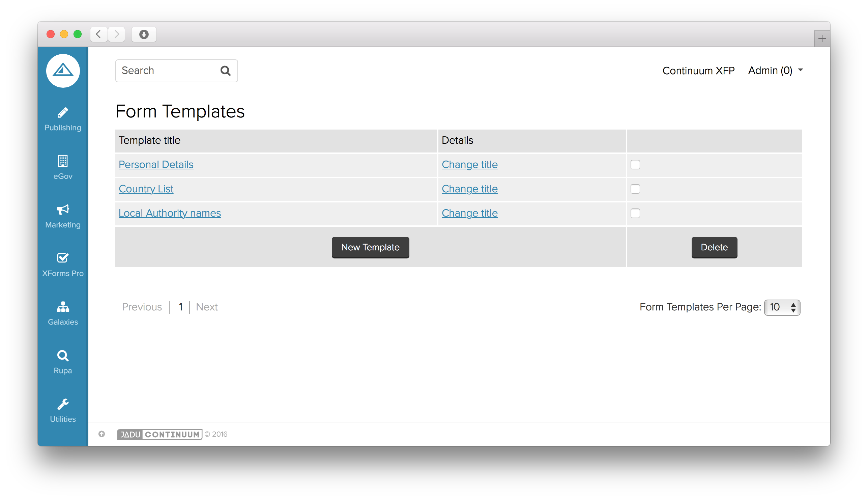Click the search magnifier button
Image resolution: width=868 pixels, height=500 pixels.
point(226,71)
